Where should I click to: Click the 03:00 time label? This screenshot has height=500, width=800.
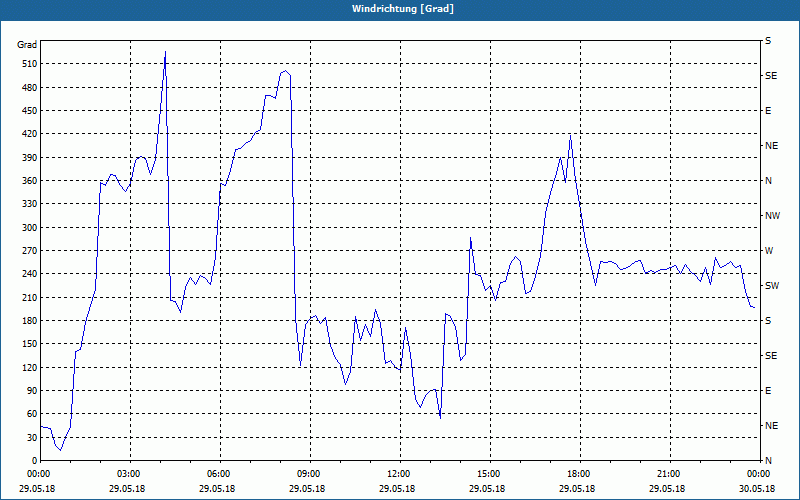click(129, 474)
